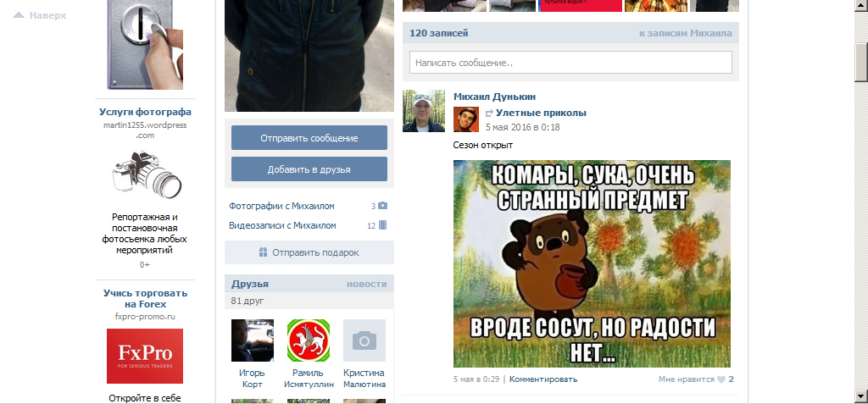Open Фотографии с Михаилом link

click(281, 206)
